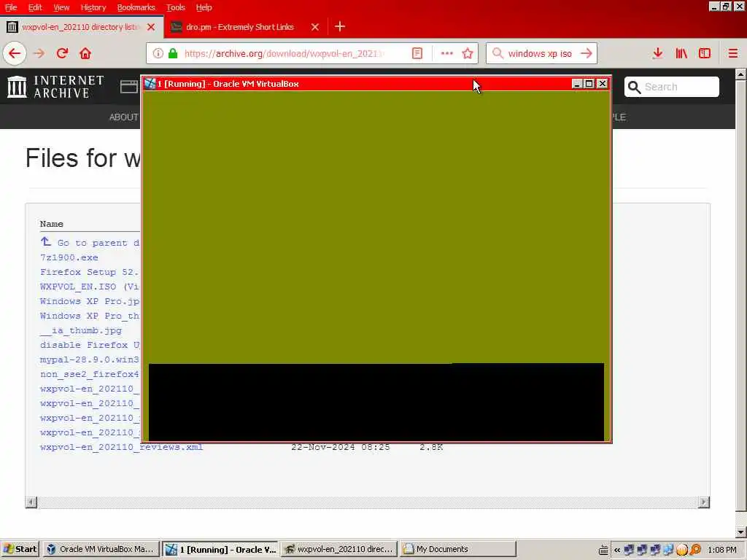The width and height of the screenshot is (747, 560).
Task: Open the Downloads arrow icon
Action: tap(658, 53)
